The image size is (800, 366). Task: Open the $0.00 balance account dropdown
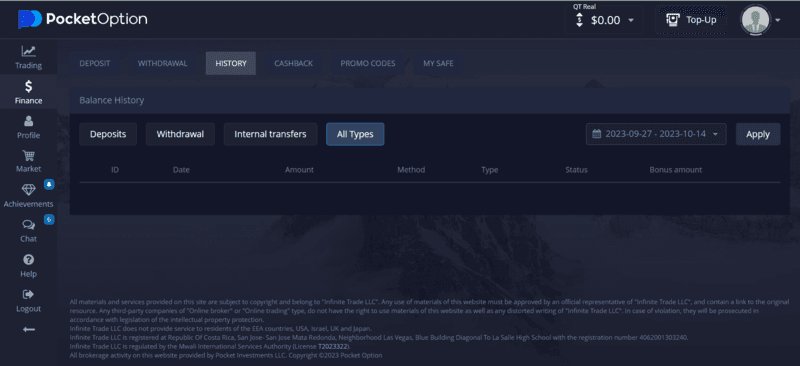click(x=604, y=20)
